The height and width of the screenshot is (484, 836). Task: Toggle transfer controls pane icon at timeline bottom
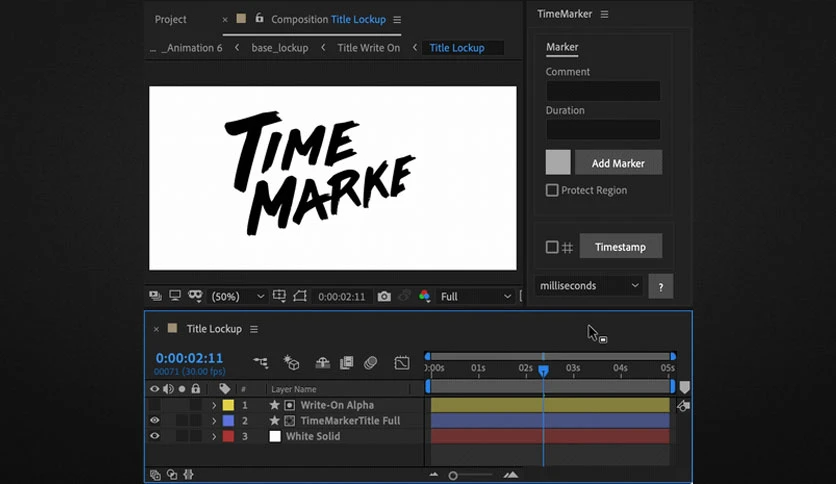(172, 474)
